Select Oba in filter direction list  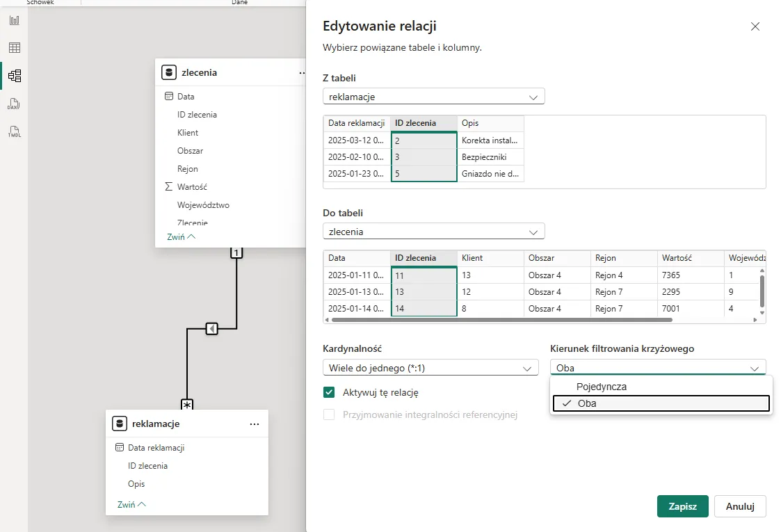click(660, 403)
